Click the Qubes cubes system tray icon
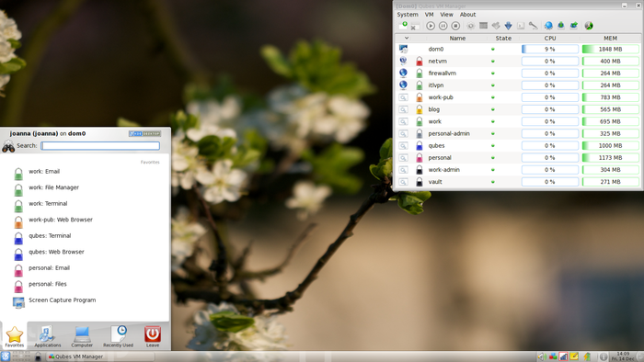 pyautogui.click(x=553, y=356)
